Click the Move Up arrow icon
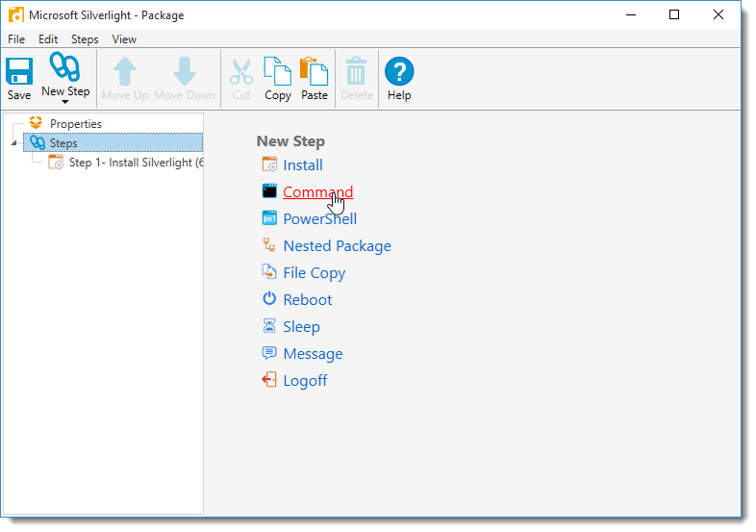Screen dimensions: 756x532 [x=125, y=71]
